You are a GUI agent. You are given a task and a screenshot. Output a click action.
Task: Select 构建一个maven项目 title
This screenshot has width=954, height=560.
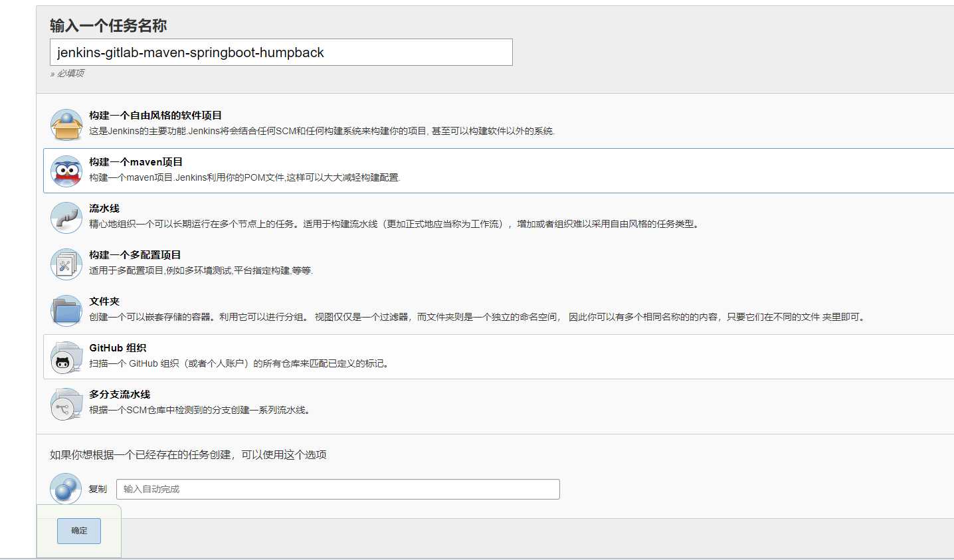click(x=136, y=162)
